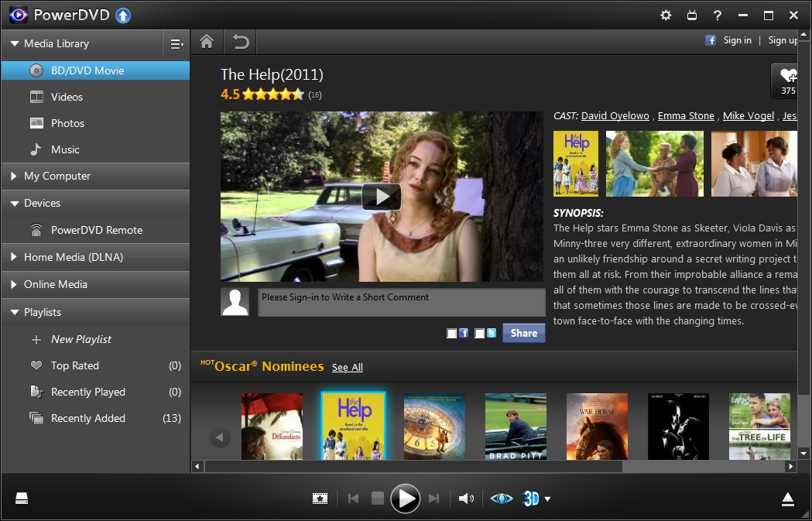Click See All Oscar Nominees link
812x521 pixels.
pos(347,367)
